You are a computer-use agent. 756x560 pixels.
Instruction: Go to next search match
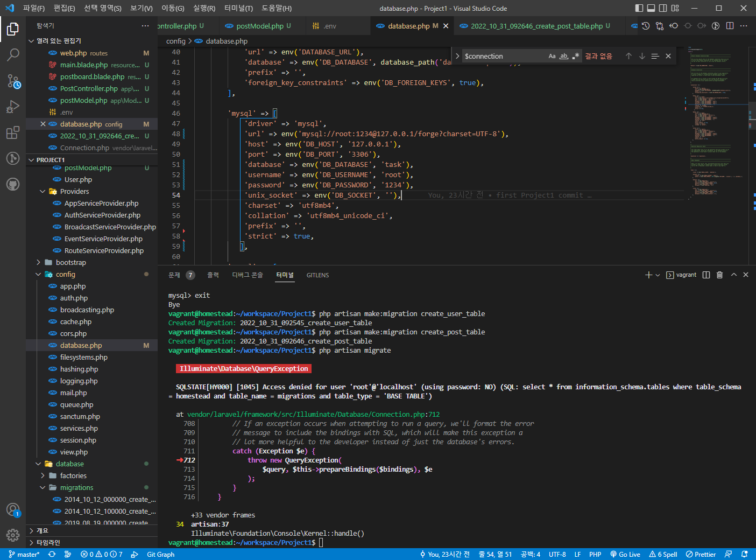[642, 56]
